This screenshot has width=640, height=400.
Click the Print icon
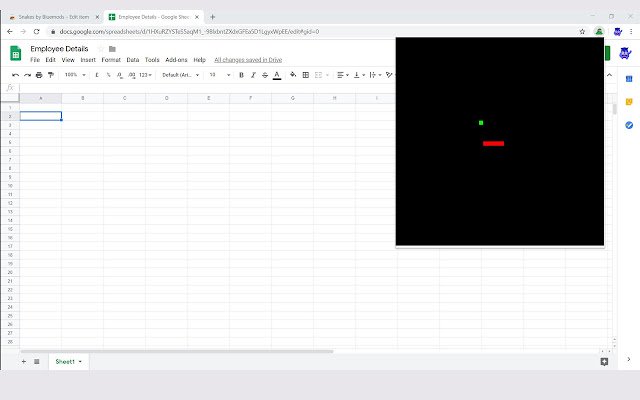pyautogui.click(x=39, y=75)
